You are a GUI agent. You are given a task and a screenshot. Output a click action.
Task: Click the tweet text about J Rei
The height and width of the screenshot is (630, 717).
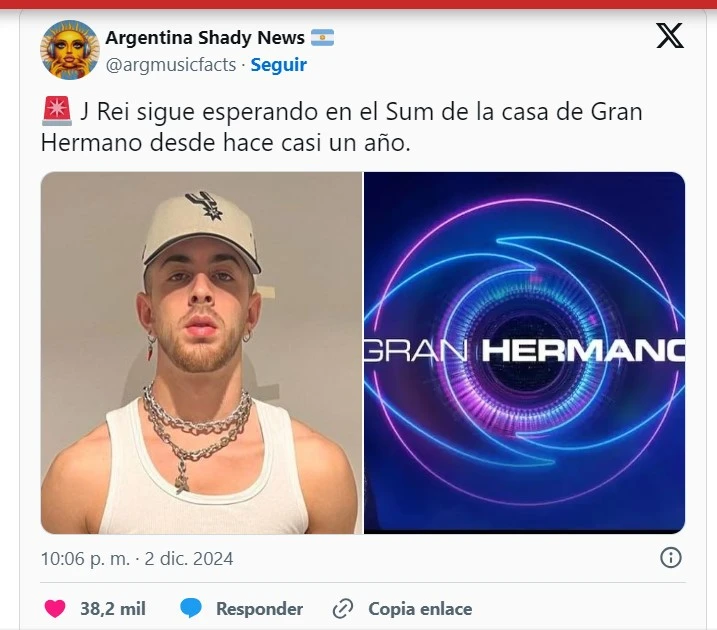tap(342, 127)
